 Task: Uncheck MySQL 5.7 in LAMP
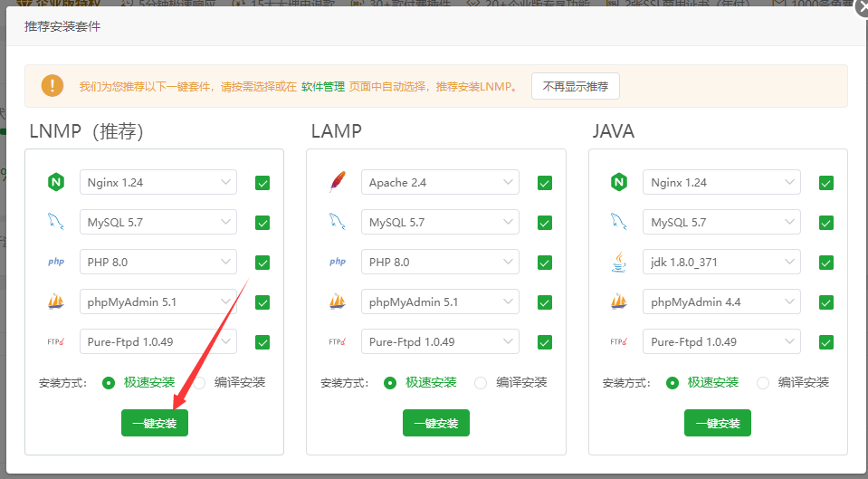545,223
